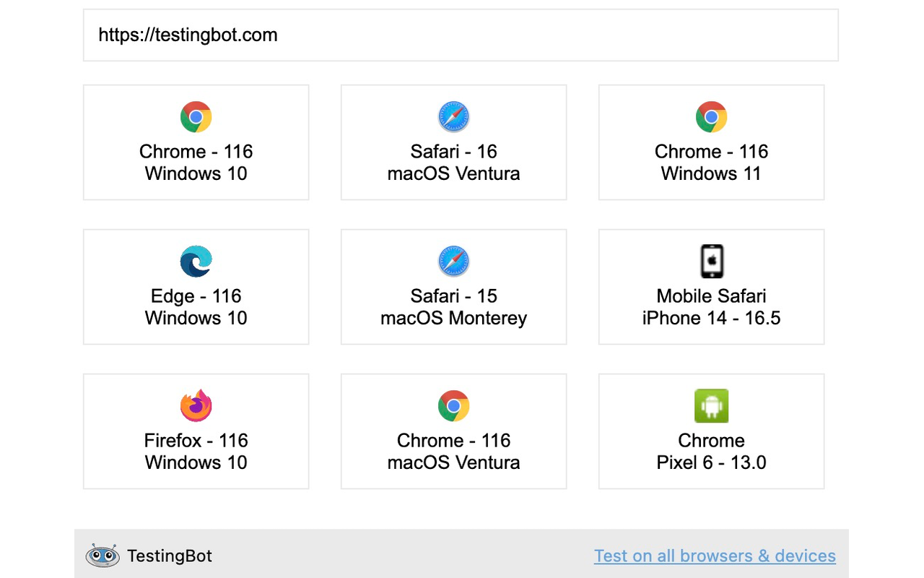
Task: Select the Firefox browser icon
Action: point(196,405)
